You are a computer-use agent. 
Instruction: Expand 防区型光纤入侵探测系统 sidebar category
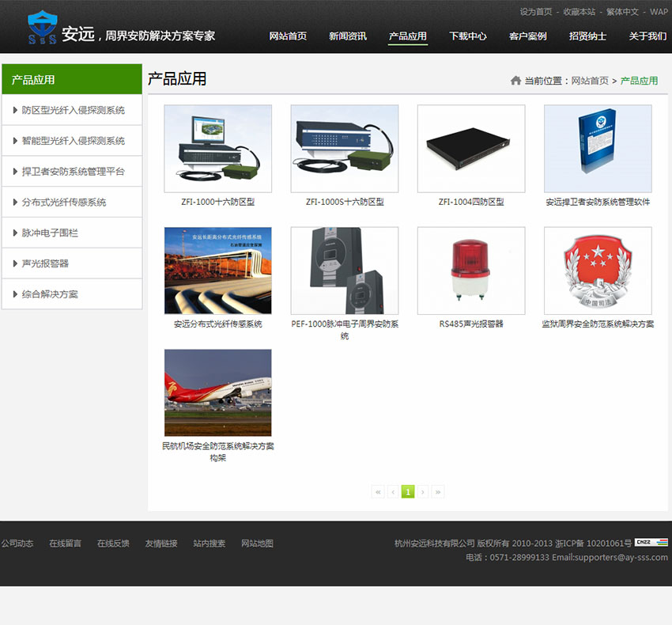73,111
